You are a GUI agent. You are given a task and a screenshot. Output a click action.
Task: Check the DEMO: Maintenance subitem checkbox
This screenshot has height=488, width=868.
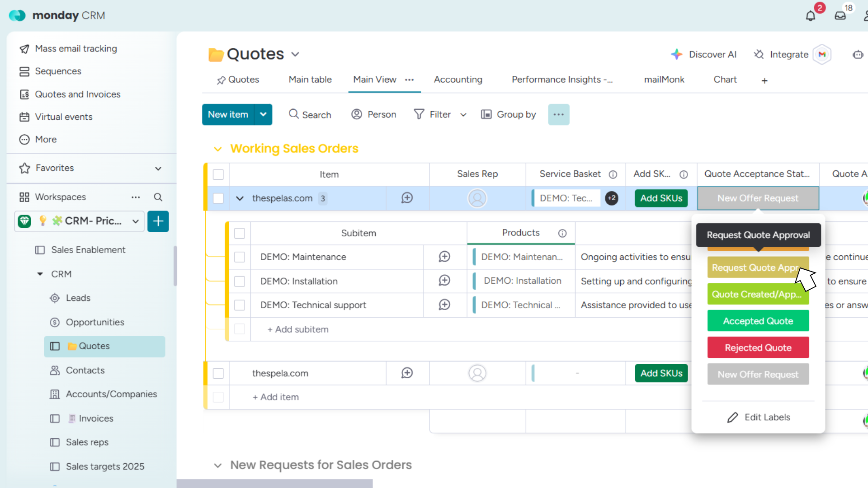tap(240, 257)
